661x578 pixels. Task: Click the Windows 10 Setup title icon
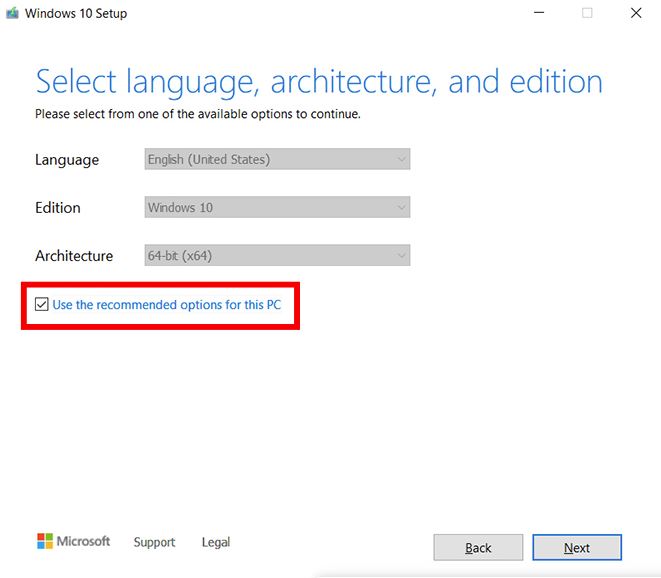(12, 13)
